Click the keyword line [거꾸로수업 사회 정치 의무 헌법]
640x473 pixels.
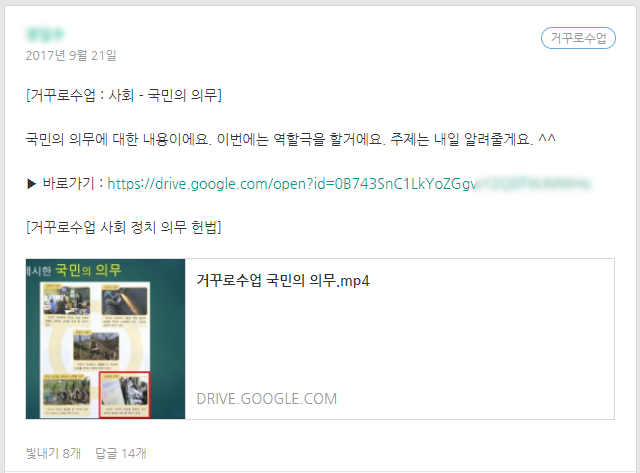point(124,227)
